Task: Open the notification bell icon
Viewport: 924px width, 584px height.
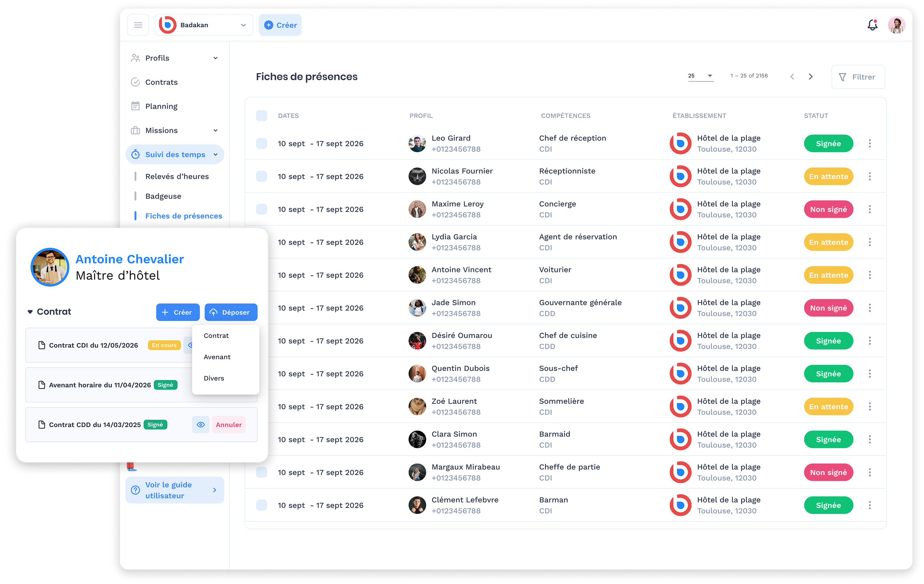Action: pos(872,25)
